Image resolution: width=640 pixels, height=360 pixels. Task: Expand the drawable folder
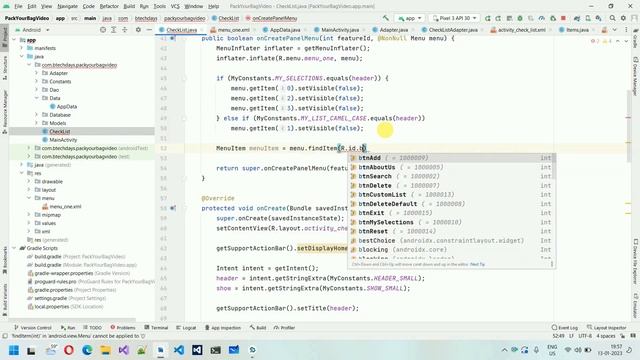click(x=29, y=181)
